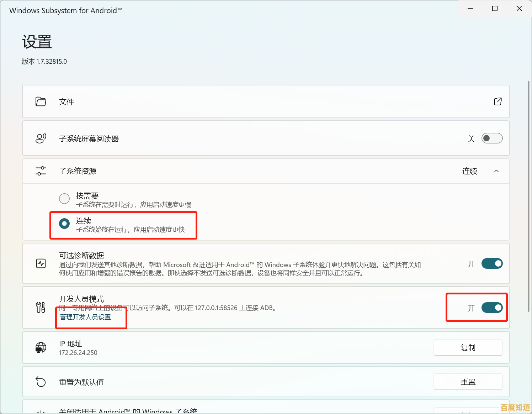The height and width of the screenshot is (414, 532).
Task: Disable the 开发人员模式 toggle
Action: [x=492, y=308]
